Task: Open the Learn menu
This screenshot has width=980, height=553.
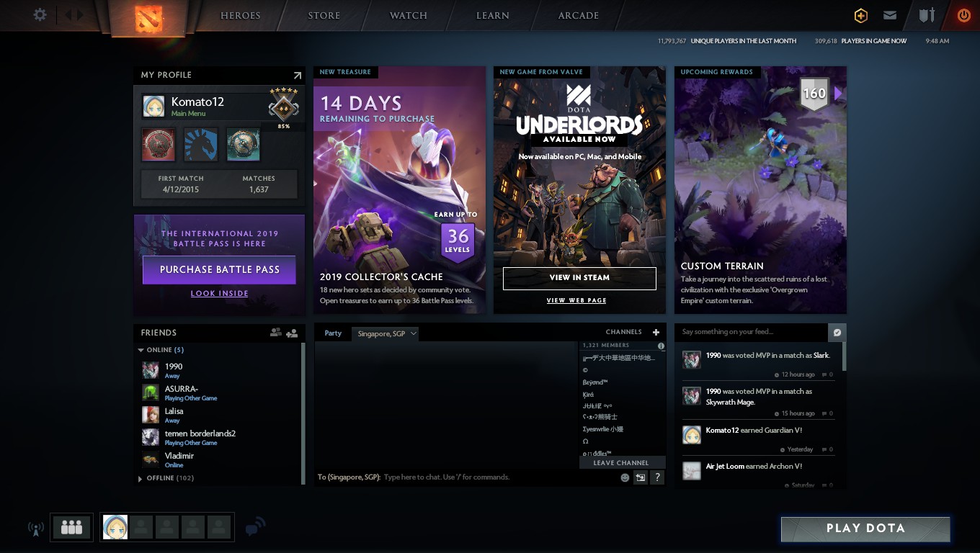Action: click(493, 16)
